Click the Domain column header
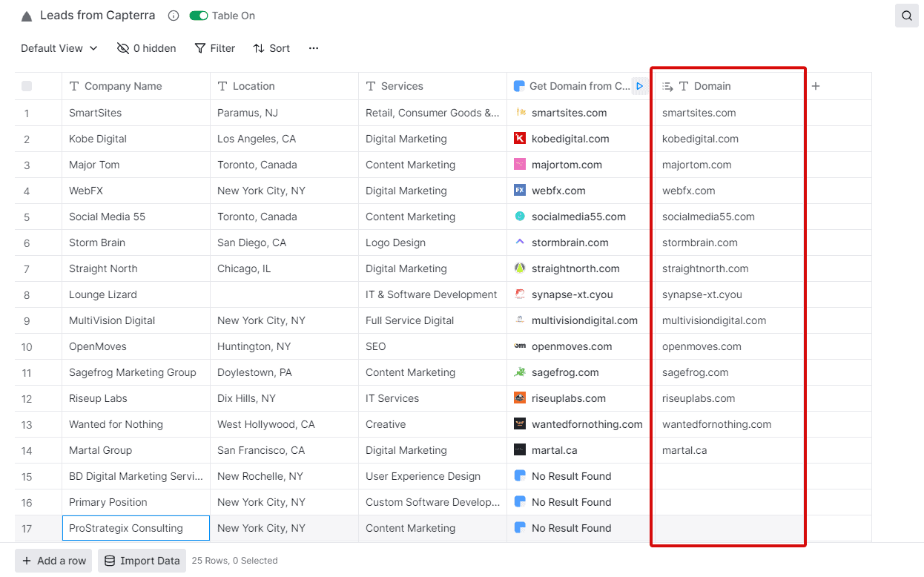 pyautogui.click(x=730, y=86)
